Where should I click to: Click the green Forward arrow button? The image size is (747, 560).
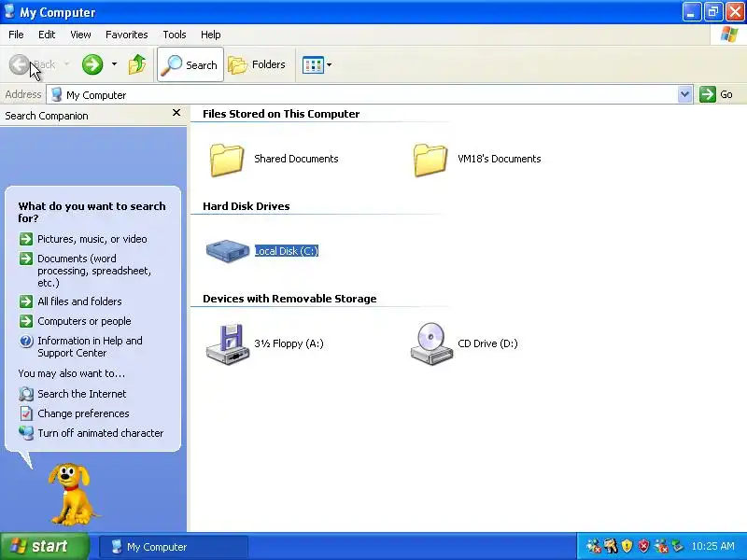point(92,64)
